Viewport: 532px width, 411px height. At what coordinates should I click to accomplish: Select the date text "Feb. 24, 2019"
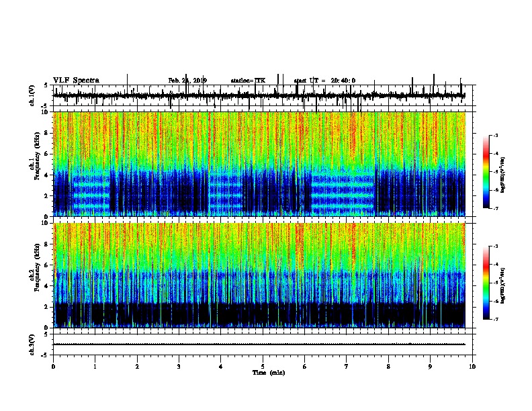point(187,81)
